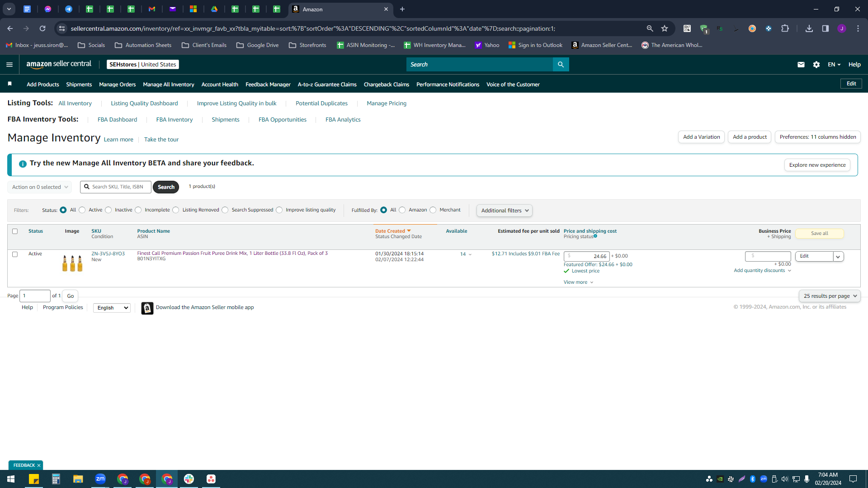Open Slack from the taskbar
868x488 pixels.
(189, 479)
